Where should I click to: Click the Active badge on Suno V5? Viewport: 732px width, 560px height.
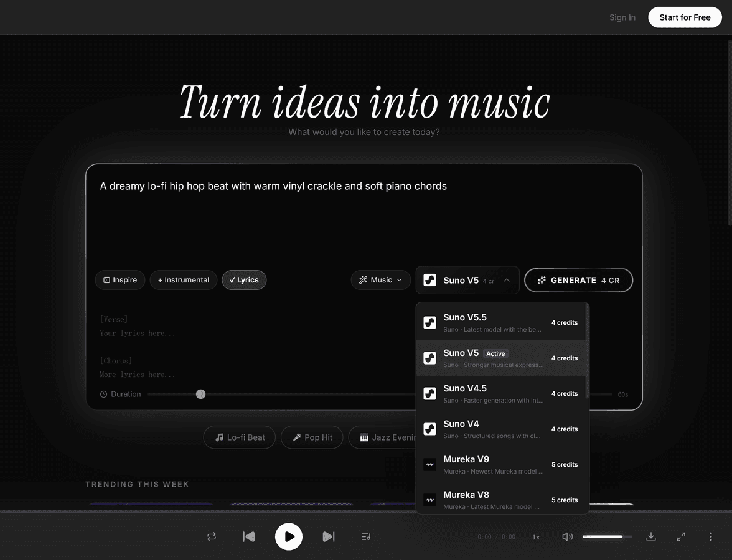(x=495, y=353)
